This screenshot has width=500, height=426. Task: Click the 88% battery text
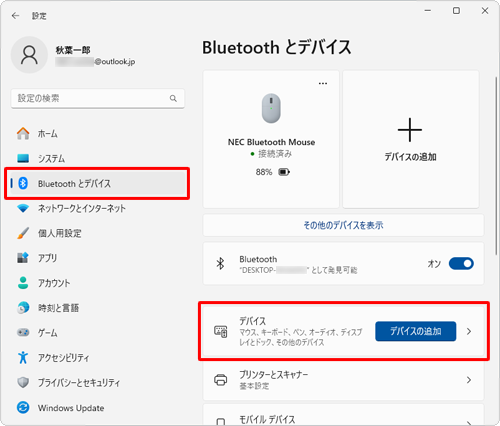tap(264, 172)
